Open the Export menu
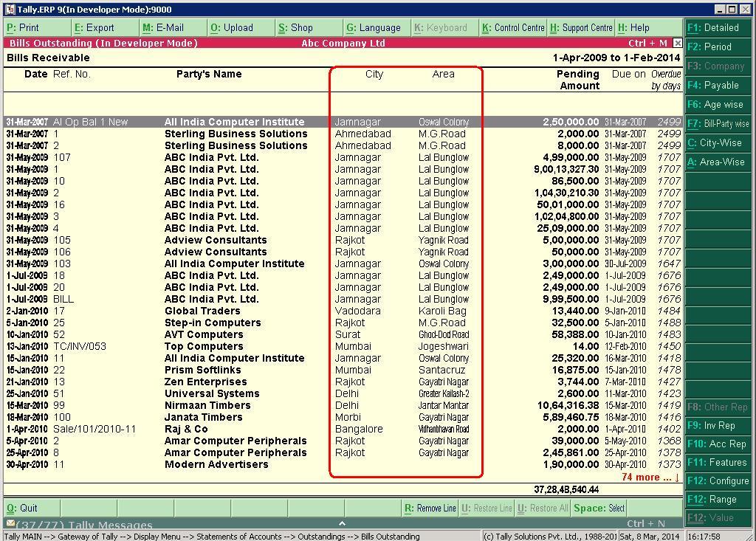This screenshot has width=756, height=541. pyautogui.click(x=100, y=27)
